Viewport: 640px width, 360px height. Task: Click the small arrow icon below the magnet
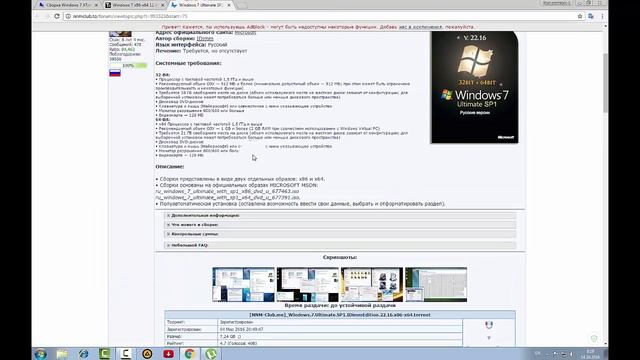tap(489, 338)
